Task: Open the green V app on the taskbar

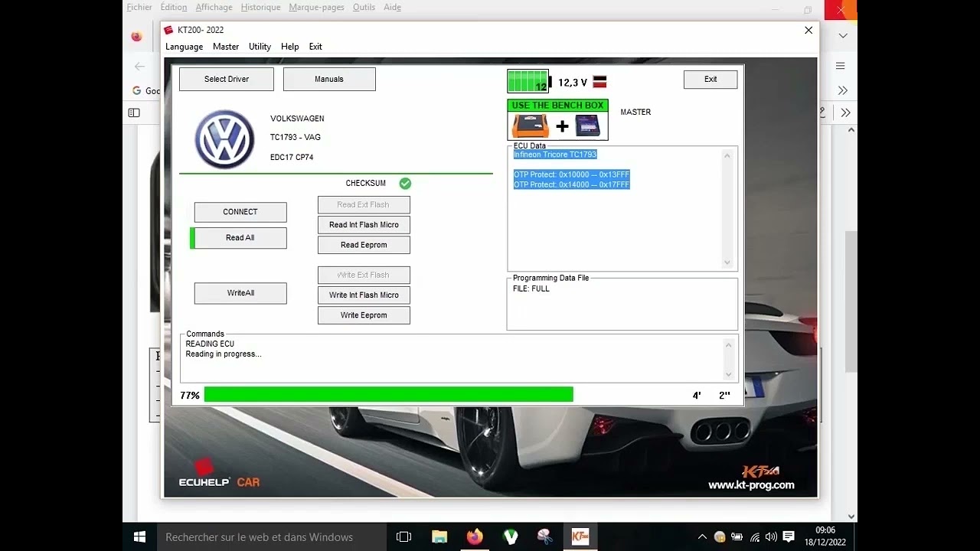Action: [x=510, y=536]
